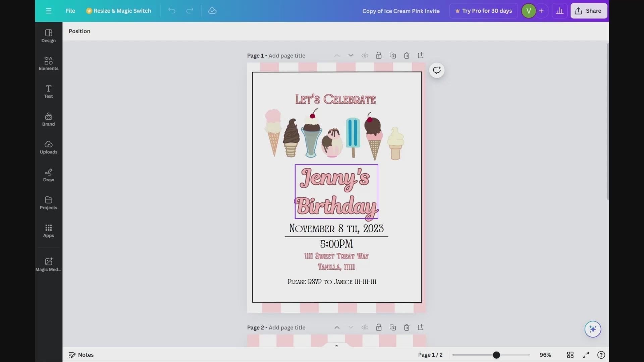The width and height of the screenshot is (644, 362).
Task: Open the Elements panel
Action: point(49,64)
